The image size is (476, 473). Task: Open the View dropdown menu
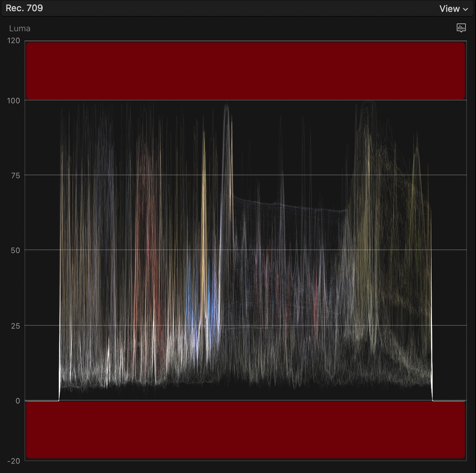pos(454,9)
